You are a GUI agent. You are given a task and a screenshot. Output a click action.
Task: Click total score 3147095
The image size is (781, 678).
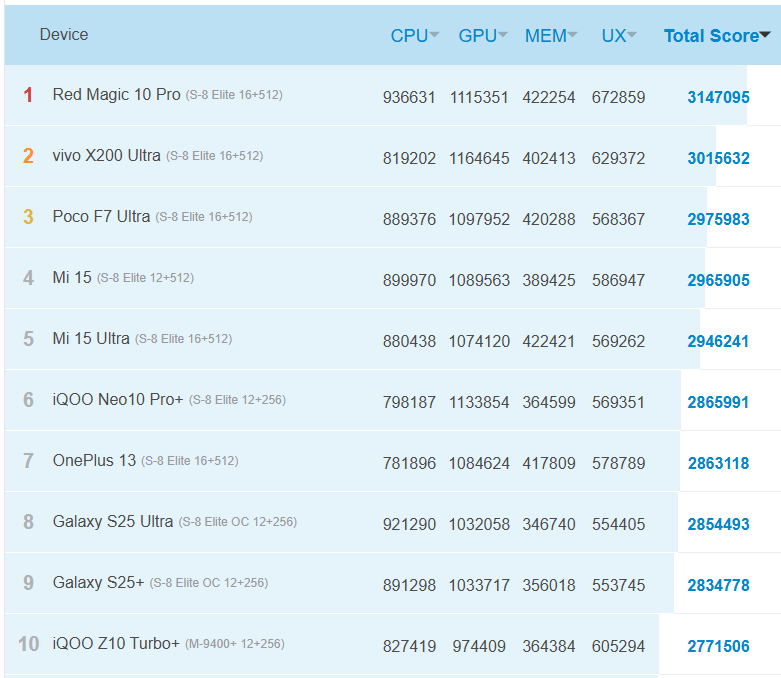718,97
